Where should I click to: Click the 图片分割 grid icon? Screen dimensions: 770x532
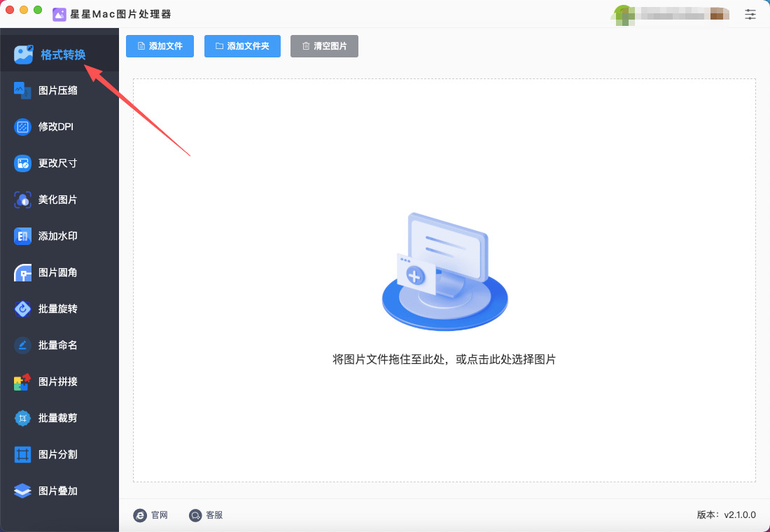(22, 454)
